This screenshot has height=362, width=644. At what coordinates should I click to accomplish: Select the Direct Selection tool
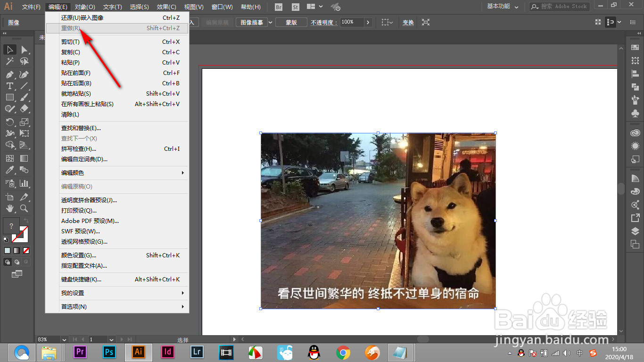point(24,49)
